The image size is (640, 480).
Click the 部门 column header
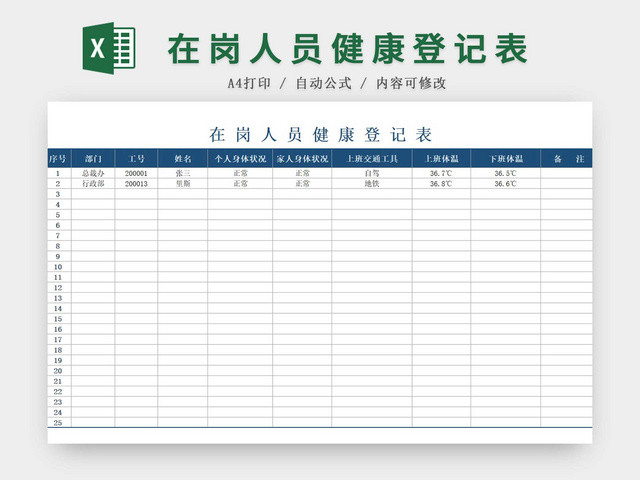[93, 158]
